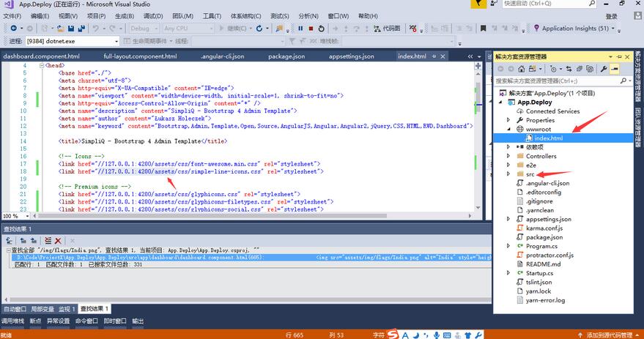Image resolution: width=644 pixels, height=339 pixels.
Task: Click the 登录 sign-in link
Action: [612, 15]
